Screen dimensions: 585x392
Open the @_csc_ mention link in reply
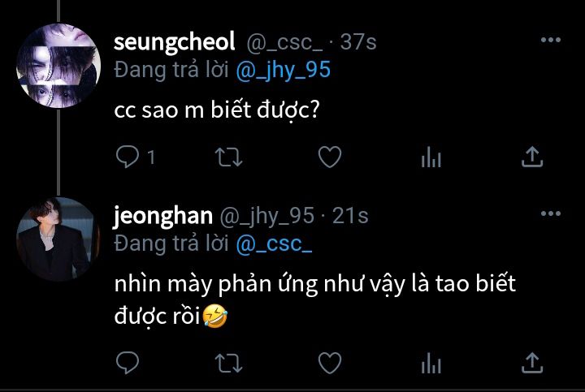point(275,244)
